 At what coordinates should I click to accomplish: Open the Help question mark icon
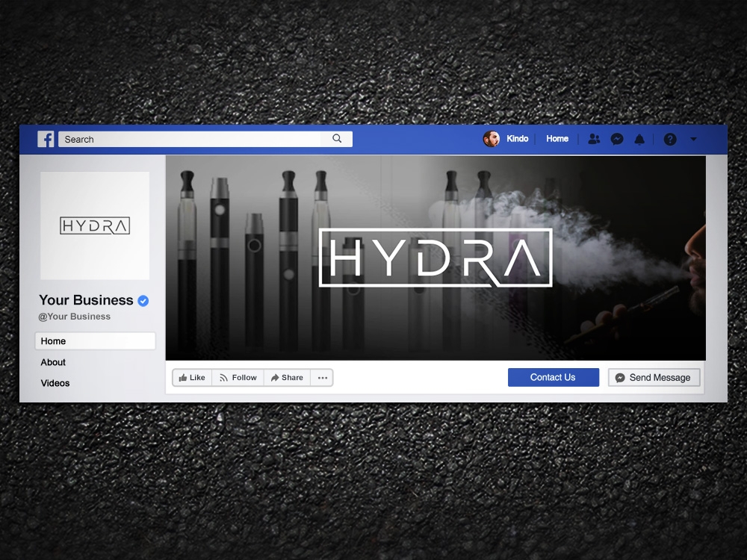(669, 138)
